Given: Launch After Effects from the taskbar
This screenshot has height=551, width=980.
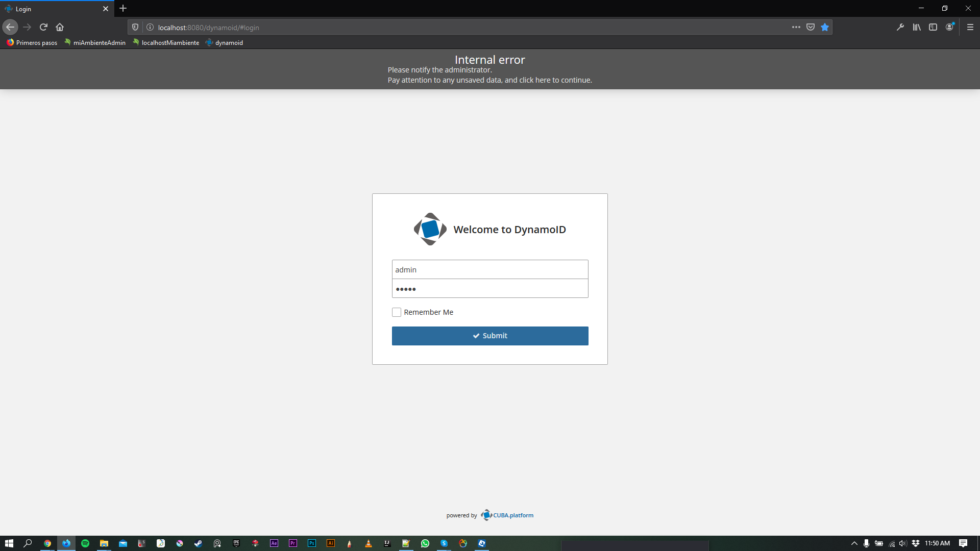Looking at the screenshot, I should pyautogui.click(x=274, y=543).
